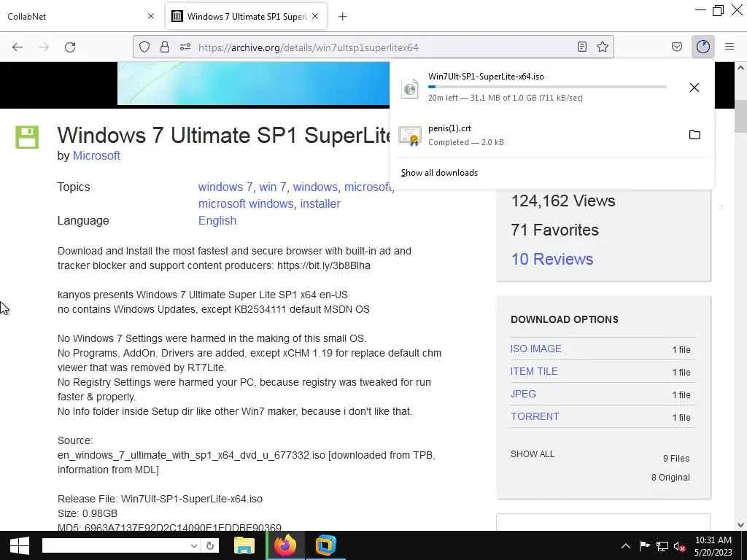This screenshot has width=747, height=560.
Task: Reload the current page
Action: pyautogui.click(x=70, y=47)
